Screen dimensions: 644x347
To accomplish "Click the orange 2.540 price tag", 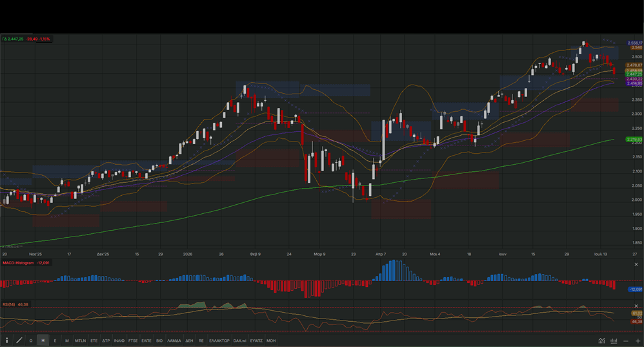I will (x=637, y=48).
